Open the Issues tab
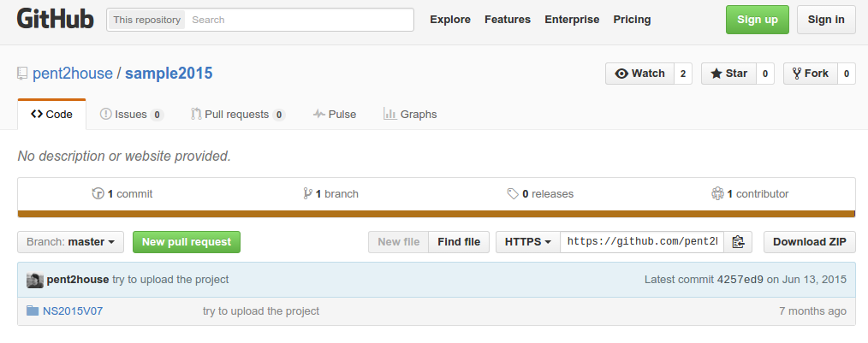The height and width of the screenshot is (343, 868). click(x=131, y=115)
